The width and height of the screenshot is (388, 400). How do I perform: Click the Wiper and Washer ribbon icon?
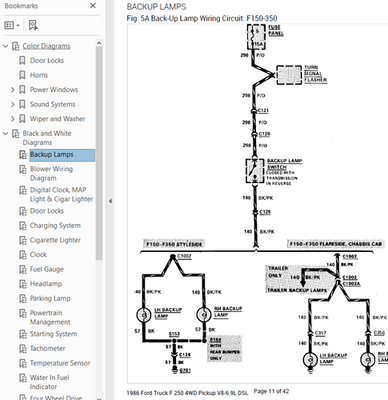[22, 119]
